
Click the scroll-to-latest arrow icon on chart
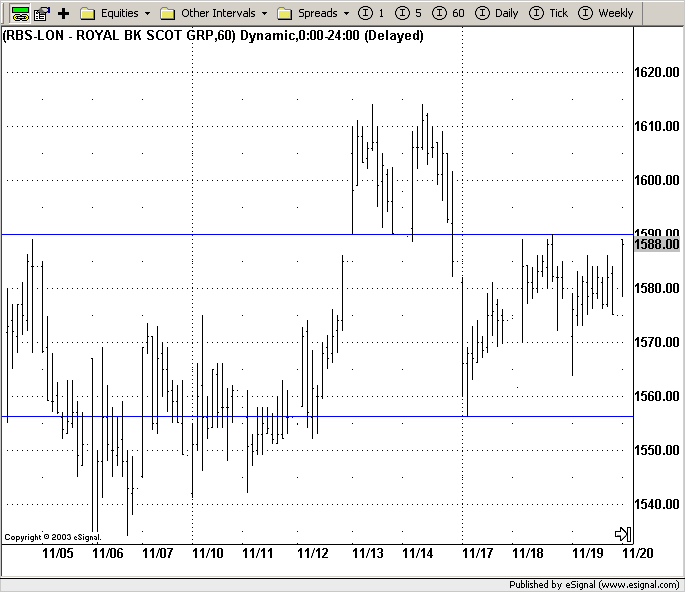pos(623,533)
